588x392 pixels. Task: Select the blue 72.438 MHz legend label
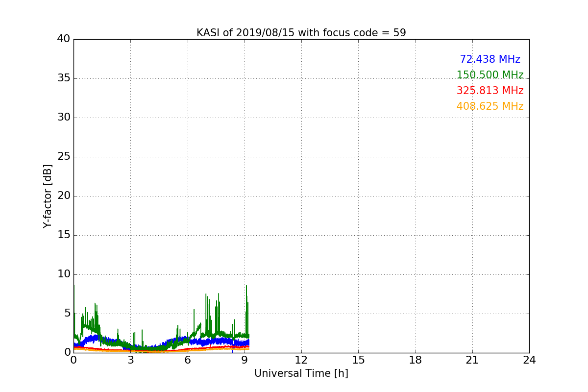[490, 59]
